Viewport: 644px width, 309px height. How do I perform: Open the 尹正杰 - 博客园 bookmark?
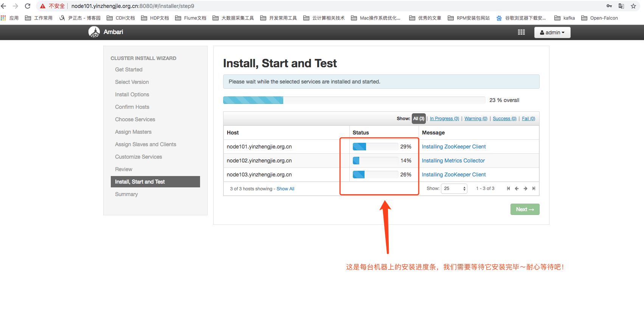click(x=80, y=18)
